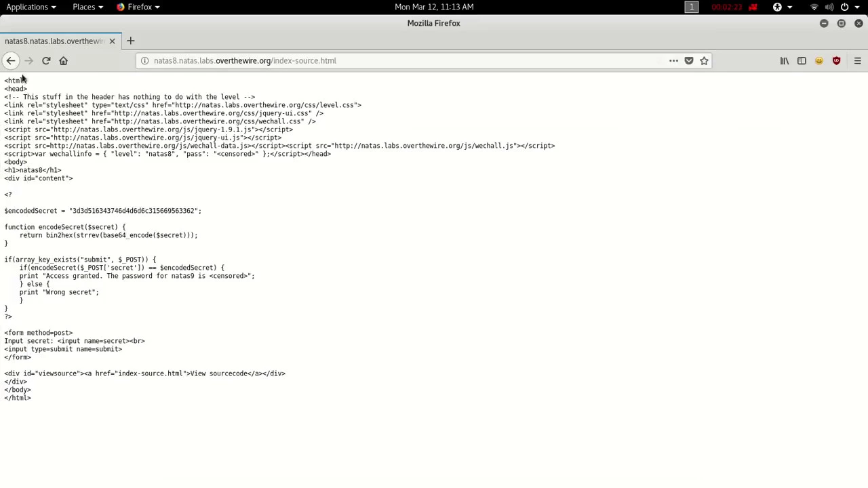This screenshot has width=868, height=488.
Task: Click the $encodedSecret hex value line
Action: pos(103,211)
